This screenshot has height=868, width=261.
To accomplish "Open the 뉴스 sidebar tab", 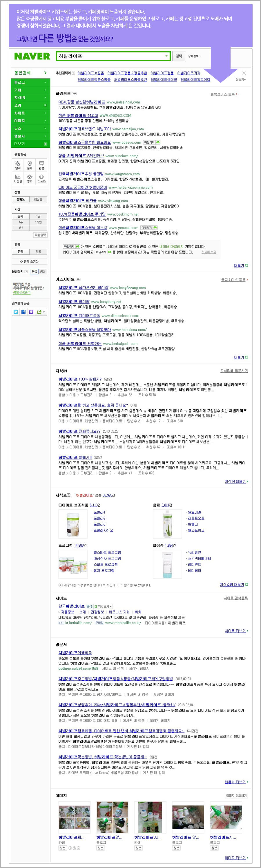I will pos(30,128).
